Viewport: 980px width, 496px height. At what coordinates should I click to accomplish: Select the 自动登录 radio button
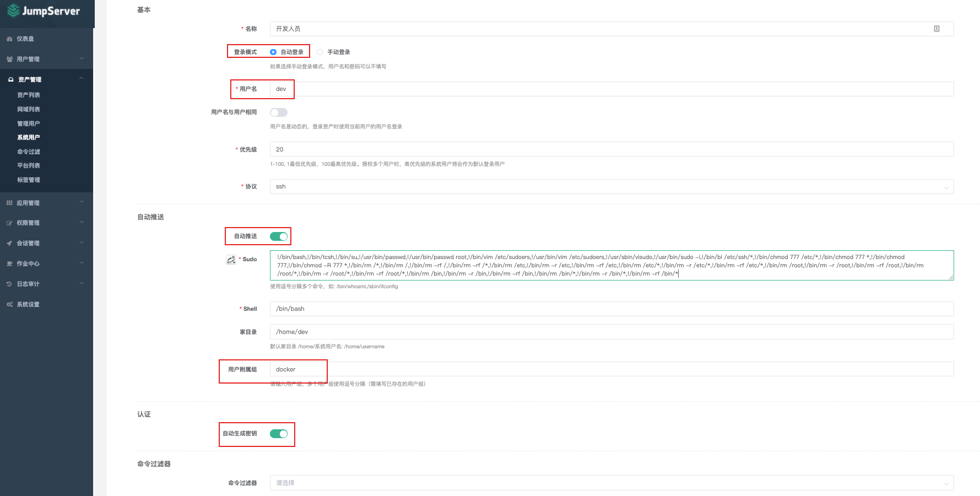[x=273, y=52]
